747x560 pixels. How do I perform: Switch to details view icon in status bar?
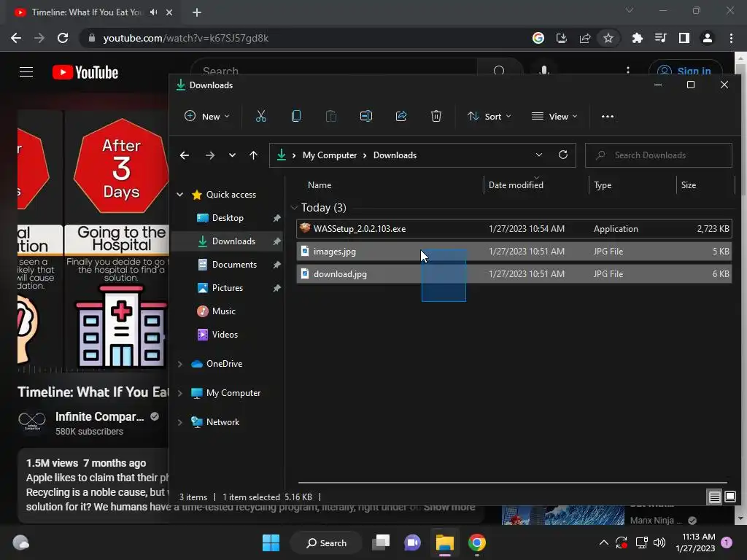coord(714,497)
